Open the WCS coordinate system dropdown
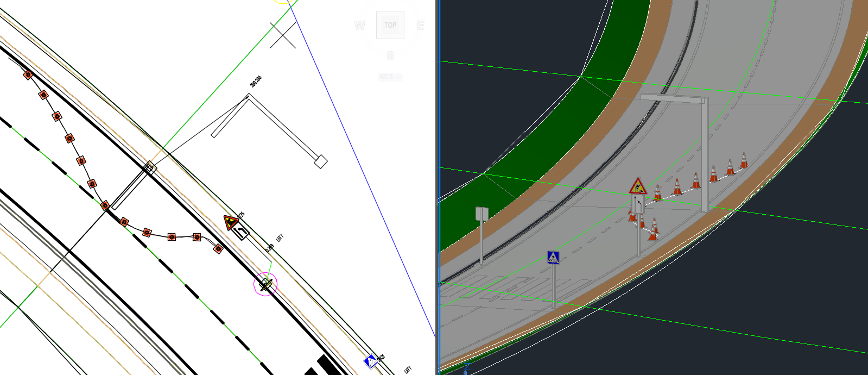868x375 pixels. (x=390, y=77)
